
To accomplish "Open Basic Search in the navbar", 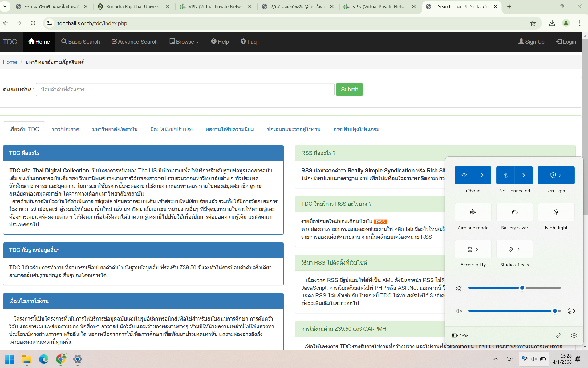I will coord(81,42).
